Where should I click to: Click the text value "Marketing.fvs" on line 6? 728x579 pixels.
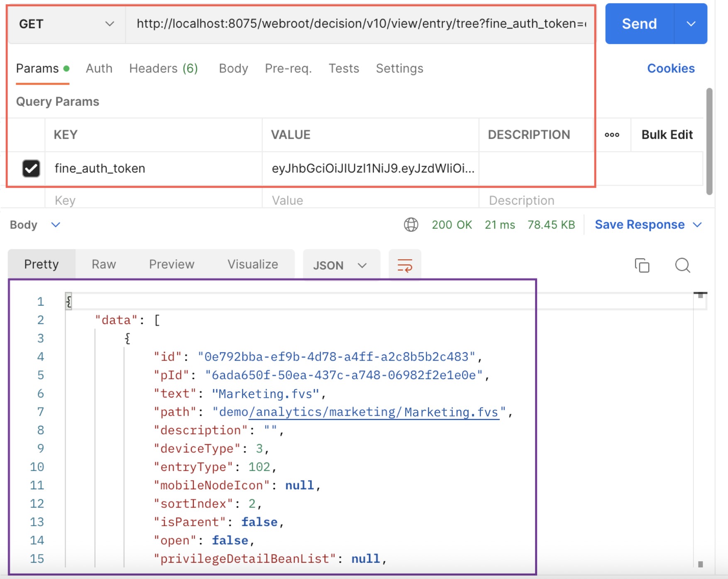point(266,394)
